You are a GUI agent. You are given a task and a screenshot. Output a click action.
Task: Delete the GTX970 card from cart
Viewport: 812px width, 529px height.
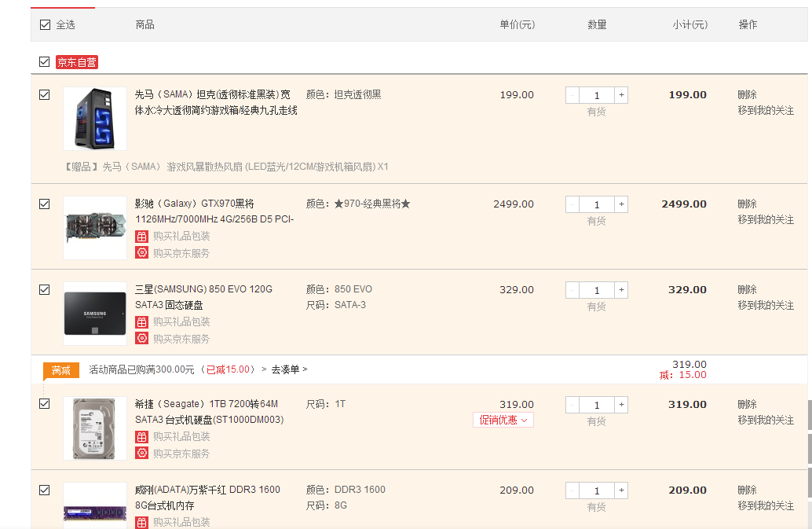(748, 204)
